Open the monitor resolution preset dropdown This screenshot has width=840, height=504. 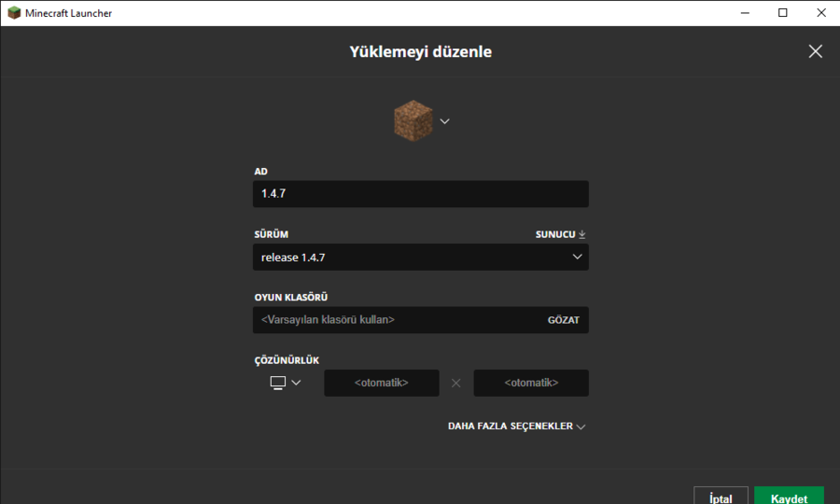click(286, 383)
